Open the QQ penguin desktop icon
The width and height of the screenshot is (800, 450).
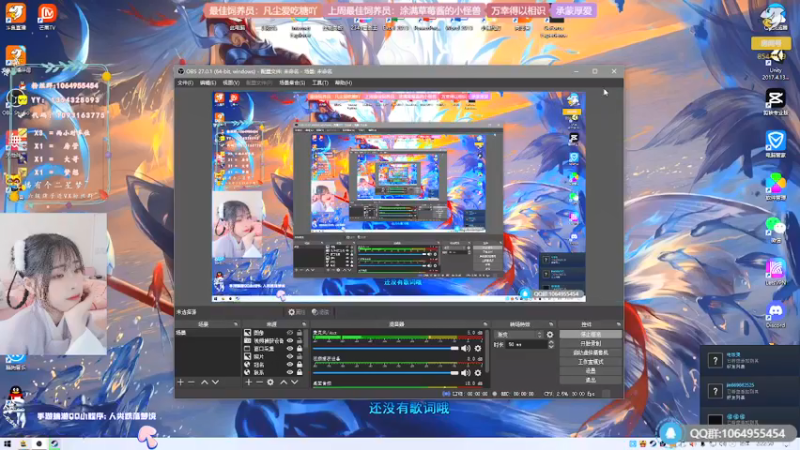[x=16, y=397]
